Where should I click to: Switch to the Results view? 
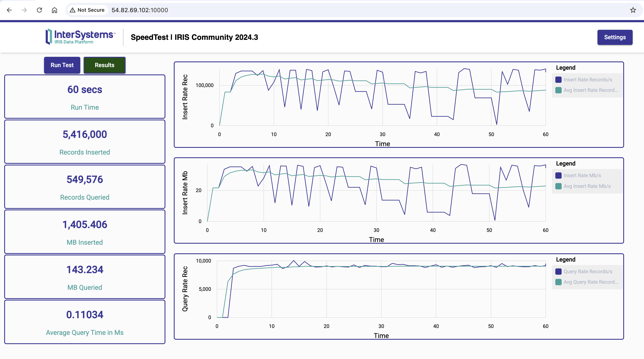point(104,65)
